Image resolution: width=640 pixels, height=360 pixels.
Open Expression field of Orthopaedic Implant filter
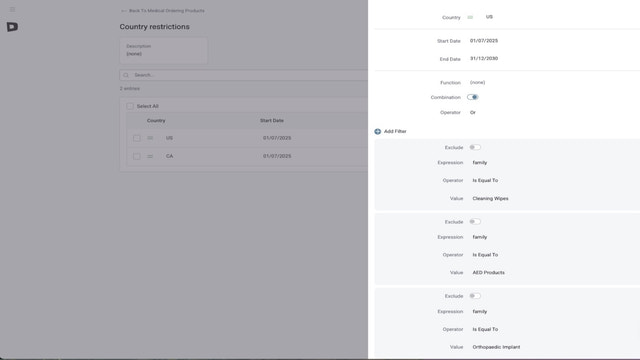pos(480,311)
